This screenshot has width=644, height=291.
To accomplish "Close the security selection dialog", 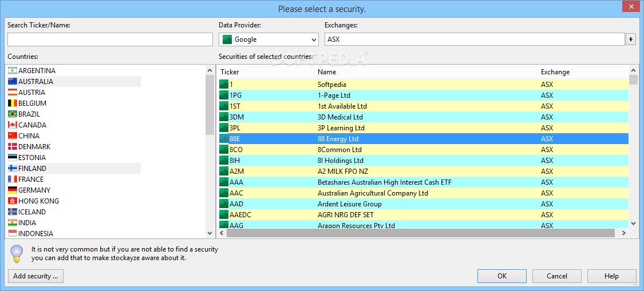I will click(631, 6).
